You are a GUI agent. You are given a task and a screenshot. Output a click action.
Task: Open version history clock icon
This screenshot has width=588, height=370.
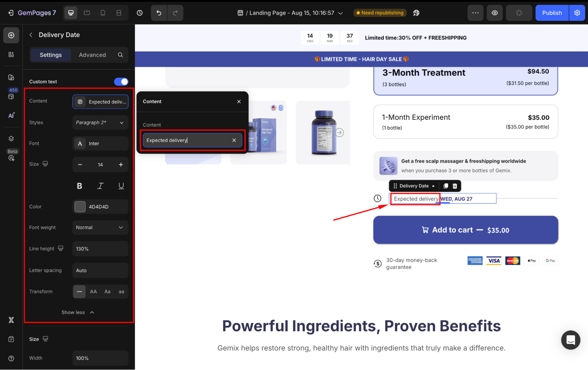coord(140,13)
